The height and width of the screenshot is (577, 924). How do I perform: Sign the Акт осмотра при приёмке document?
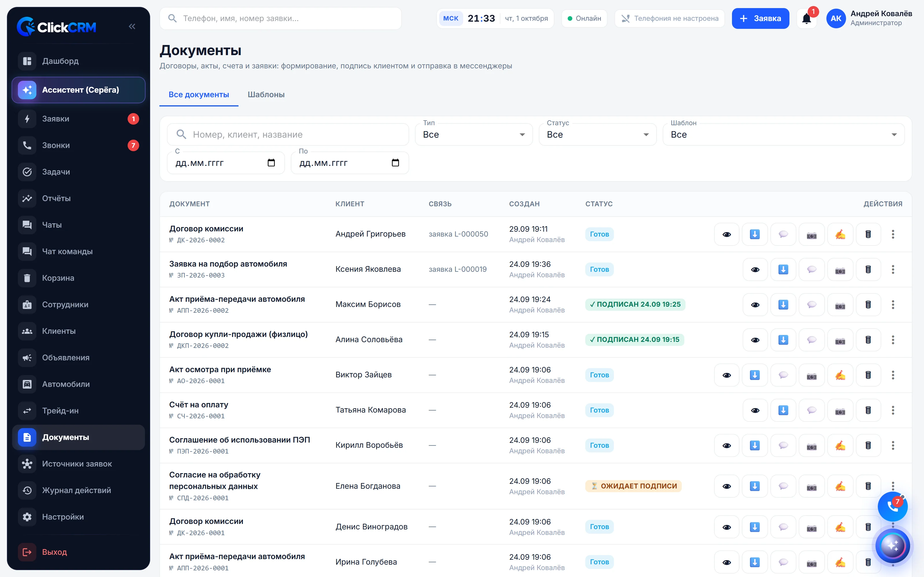pyautogui.click(x=840, y=375)
